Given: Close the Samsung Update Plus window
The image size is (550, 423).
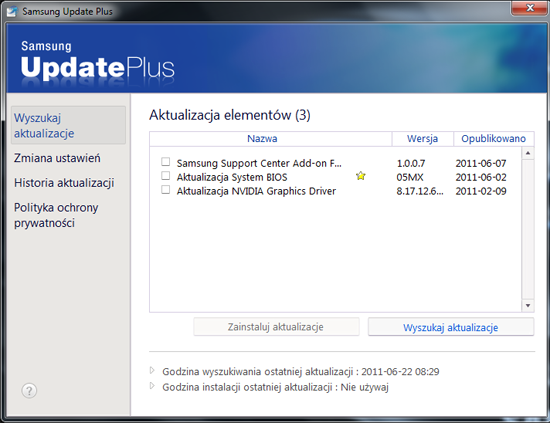Looking at the screenshot, I should click(530, 8).
